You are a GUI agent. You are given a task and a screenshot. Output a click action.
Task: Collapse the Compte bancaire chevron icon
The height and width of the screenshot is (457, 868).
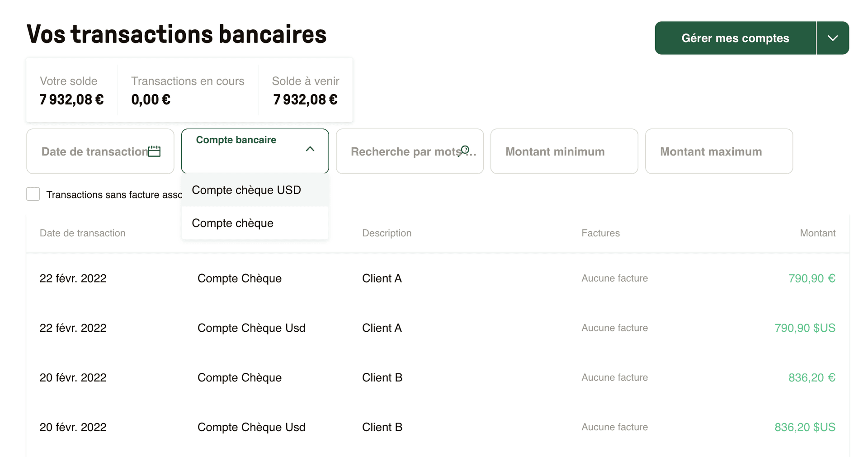coord(310,149)
